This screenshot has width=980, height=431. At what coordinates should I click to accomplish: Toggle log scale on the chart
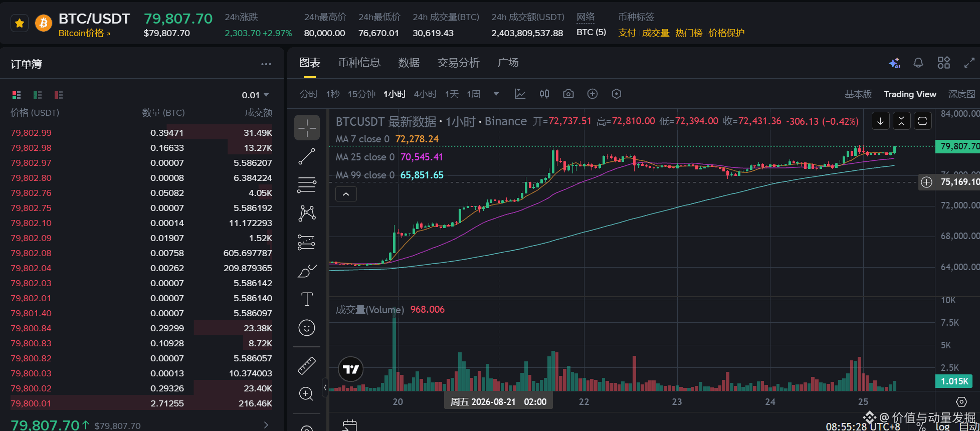(942, 426)
